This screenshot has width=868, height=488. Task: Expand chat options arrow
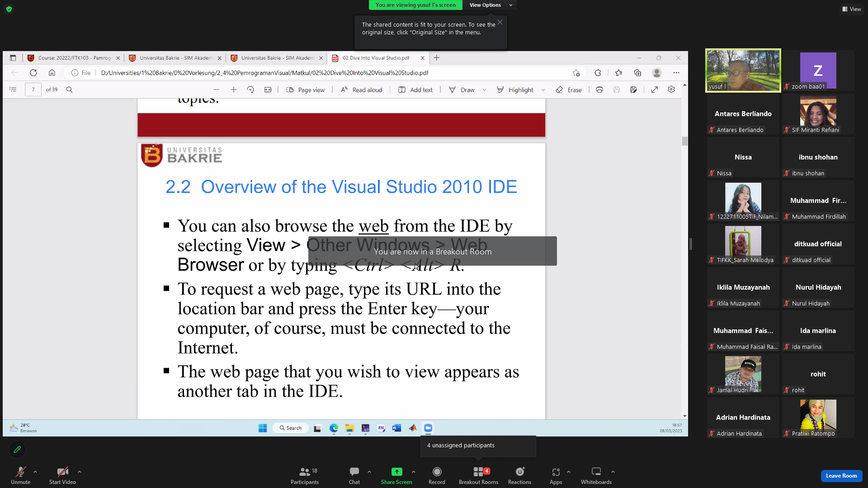(369, 472)
